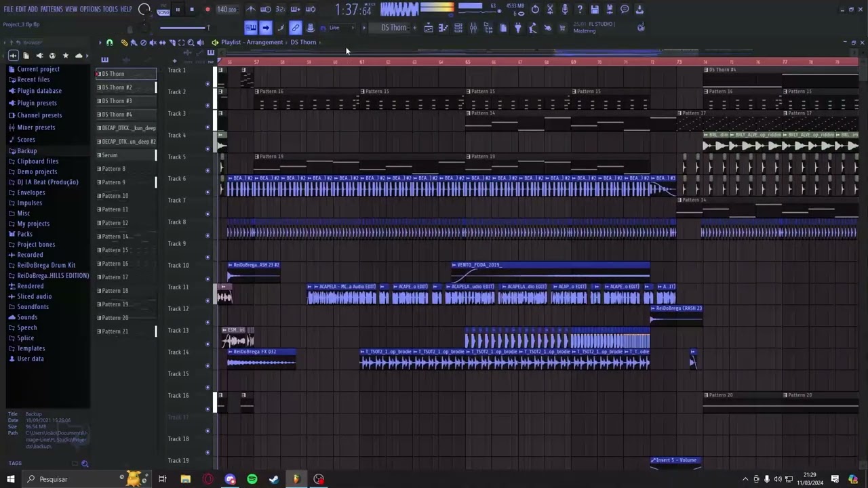Open Spotify from the taskbar
Screen dimensions: 868x488
click(252, 479)
